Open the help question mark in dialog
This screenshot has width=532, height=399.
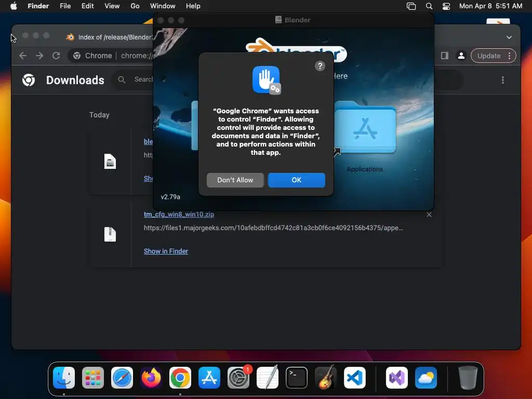click(320, 66)
